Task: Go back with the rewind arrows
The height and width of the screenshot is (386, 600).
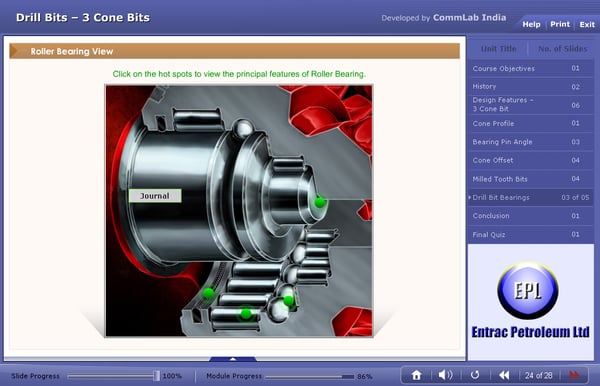Action: coord(504,375)
